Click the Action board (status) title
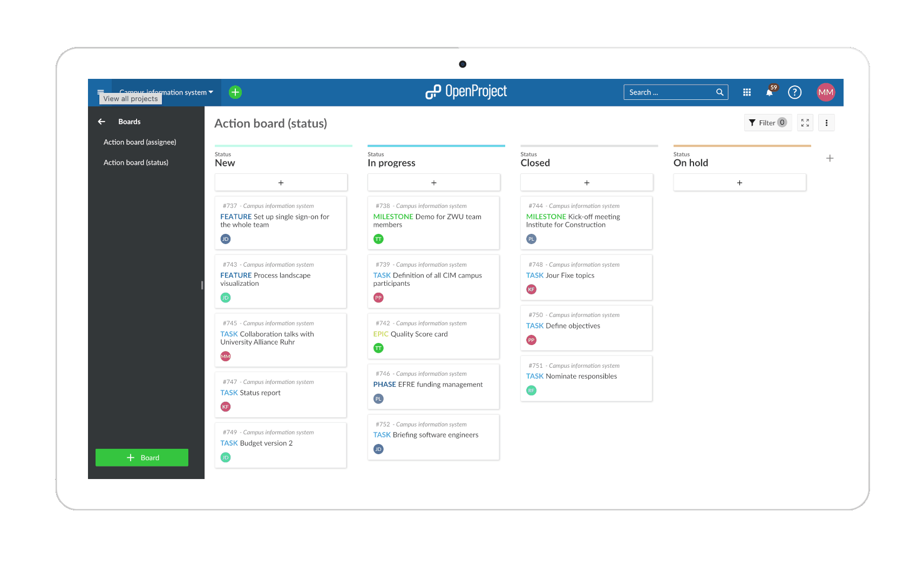 [271, 123]
